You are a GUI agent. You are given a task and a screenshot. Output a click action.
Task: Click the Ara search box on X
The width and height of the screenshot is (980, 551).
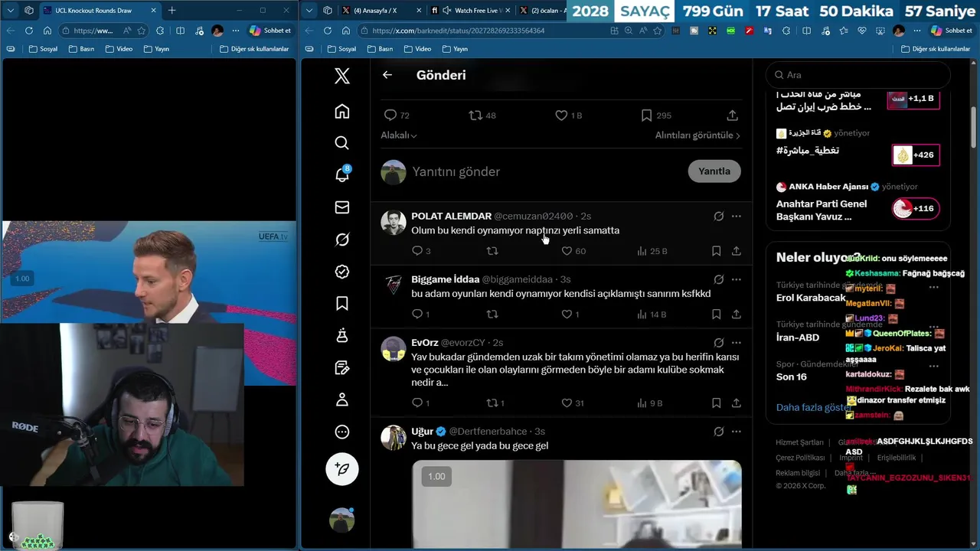(857, 75)
